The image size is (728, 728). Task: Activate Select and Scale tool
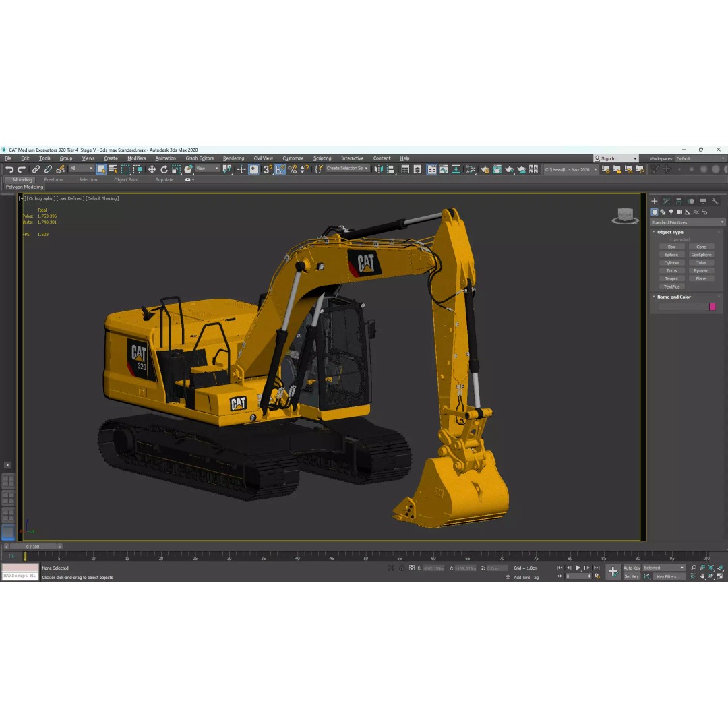[176, 169]
